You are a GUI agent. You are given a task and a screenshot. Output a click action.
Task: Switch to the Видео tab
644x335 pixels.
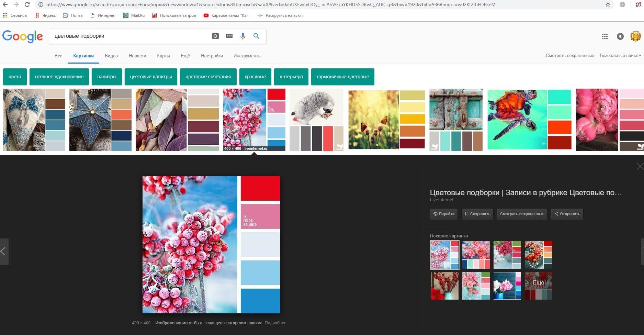[111, 56]
